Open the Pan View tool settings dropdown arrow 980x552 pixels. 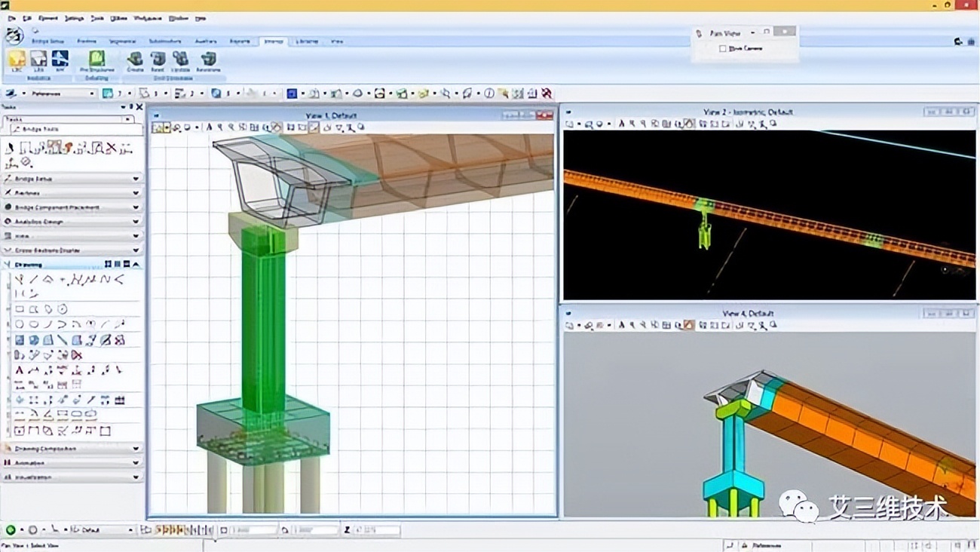[752, 33]
